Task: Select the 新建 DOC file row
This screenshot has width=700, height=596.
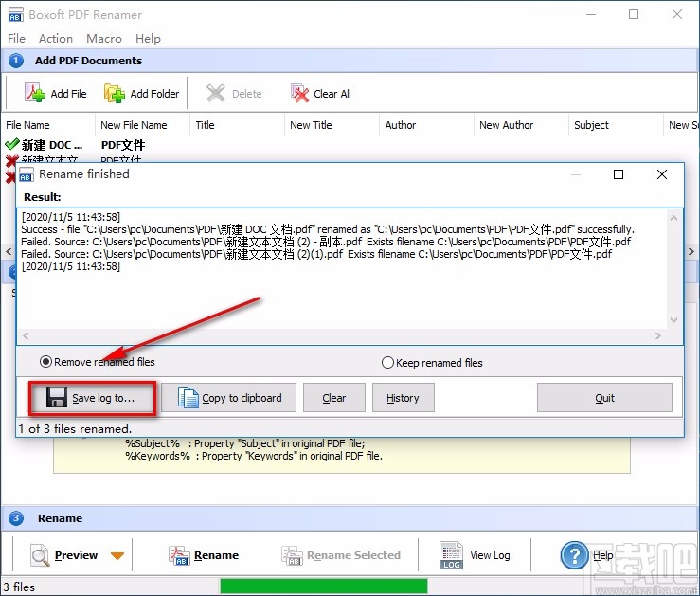Action: coord(52,145)
